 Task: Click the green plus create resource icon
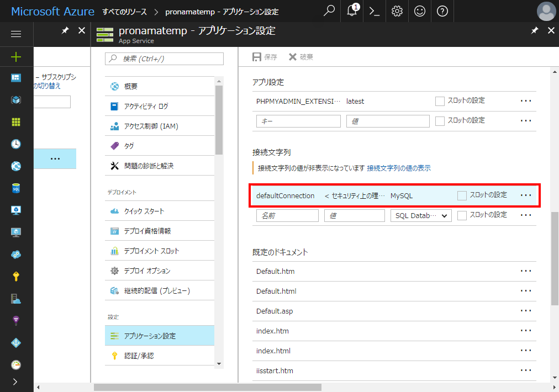click(x=16, y=56)
